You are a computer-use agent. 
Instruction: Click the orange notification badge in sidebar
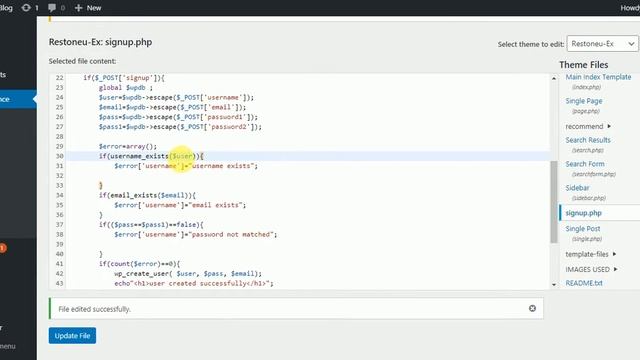2,248
